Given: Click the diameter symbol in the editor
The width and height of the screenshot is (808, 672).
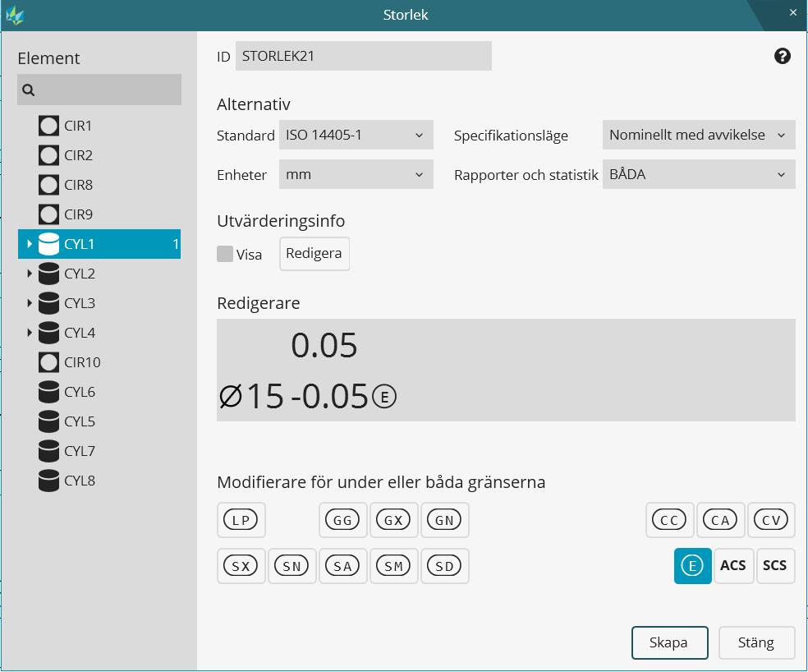Looking at the screenshot, I should pyautogui.click(x=231, y=397).
